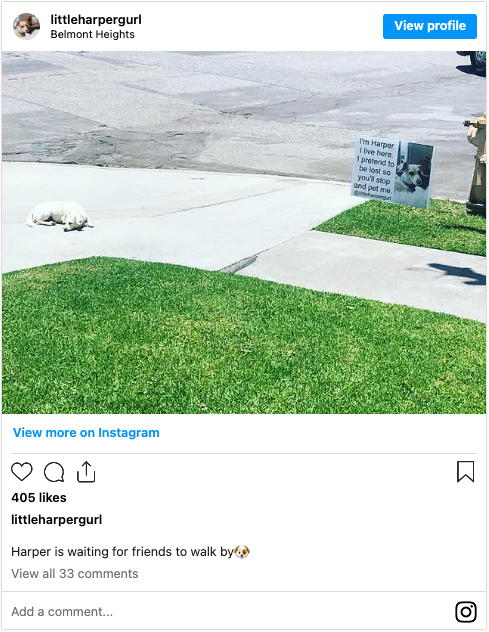Click the I'm Harper yard sign

392,171
